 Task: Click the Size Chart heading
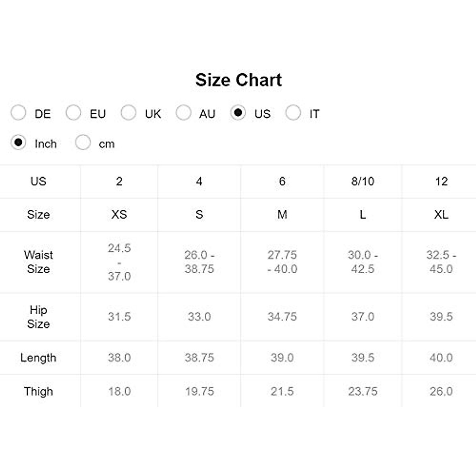click(238, 80)
